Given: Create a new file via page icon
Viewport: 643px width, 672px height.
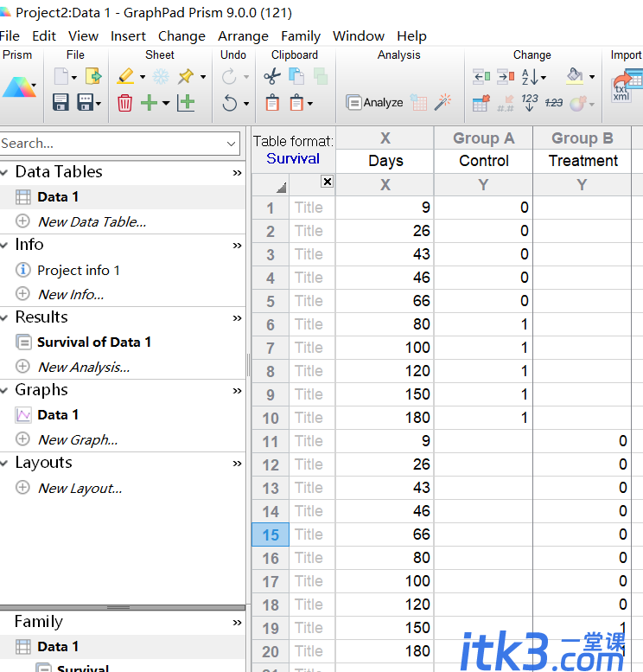Looking at the screenshot, I should coord(60,77).
